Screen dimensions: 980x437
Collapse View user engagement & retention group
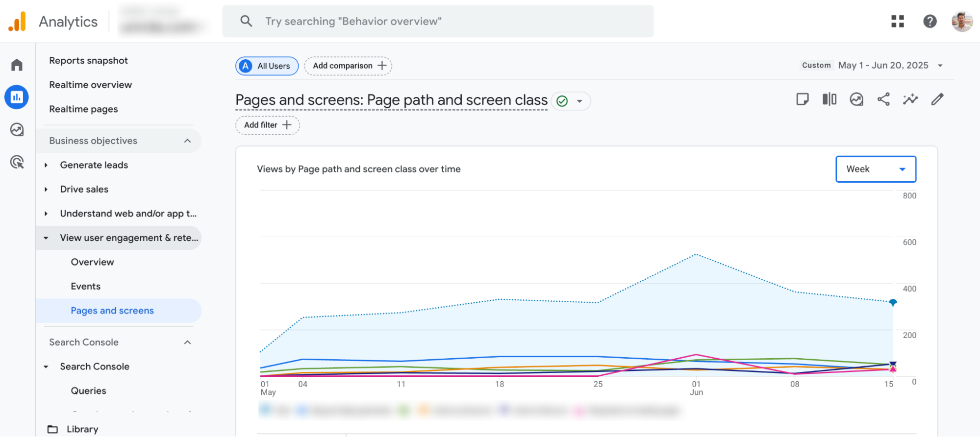(x=46, y=238)
